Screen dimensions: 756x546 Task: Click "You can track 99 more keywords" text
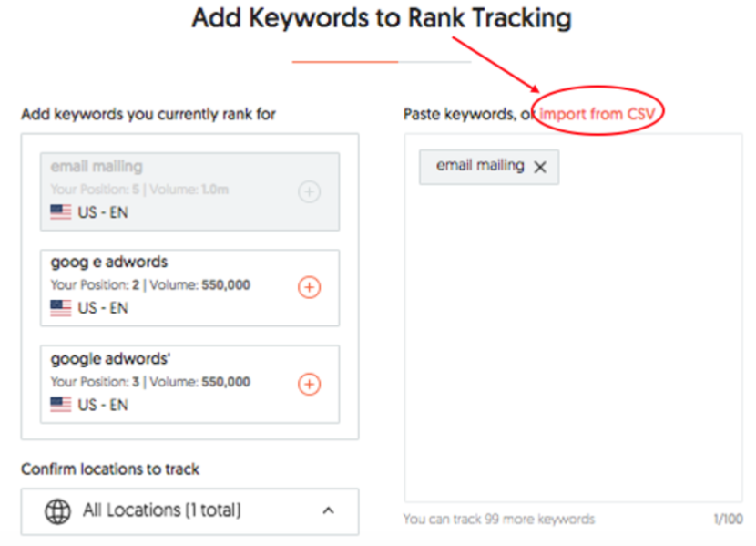[498, 519]
